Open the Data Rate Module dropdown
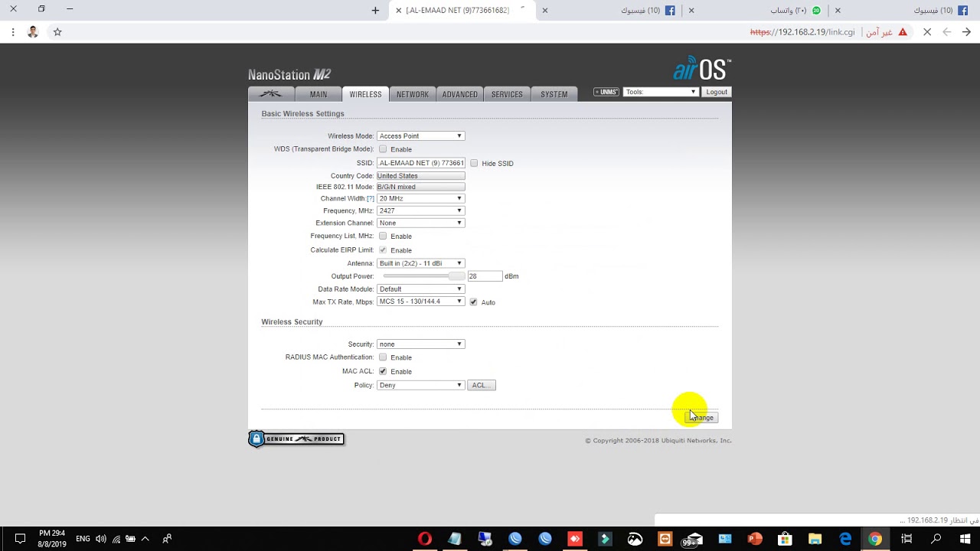Image resolution: width=980 pixels, height=551 pixels. 420,289
